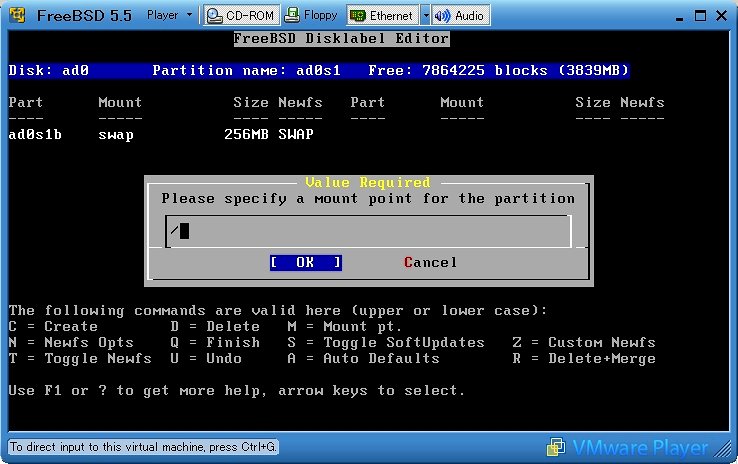Click the speaker icon for Audio
Screen dimensions: 738x464
pos(441,15)
